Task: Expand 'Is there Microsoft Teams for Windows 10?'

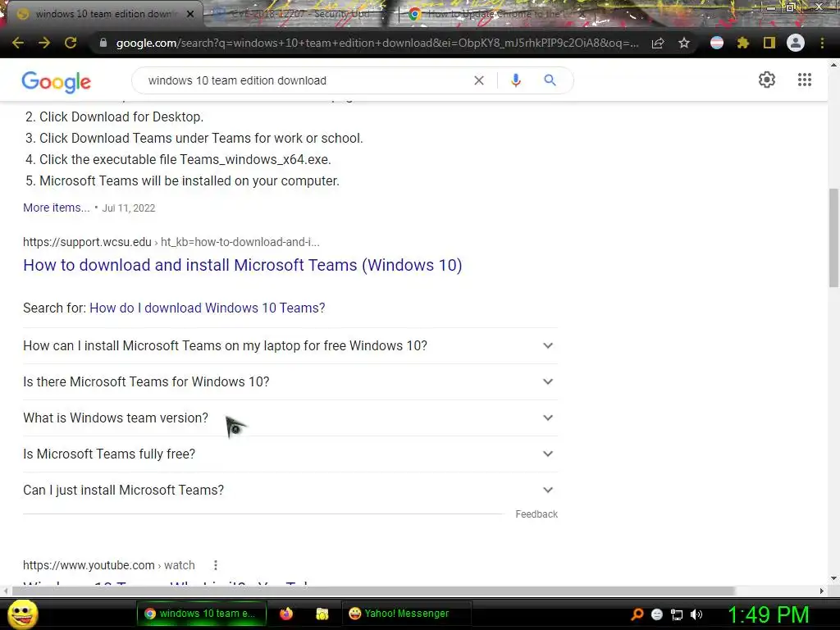Action: [x=290, y=381]
